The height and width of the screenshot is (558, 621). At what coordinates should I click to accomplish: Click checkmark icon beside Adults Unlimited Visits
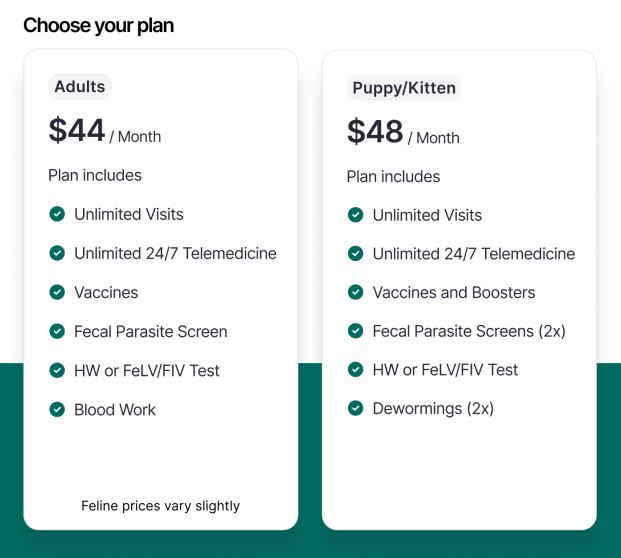[57, 214]
